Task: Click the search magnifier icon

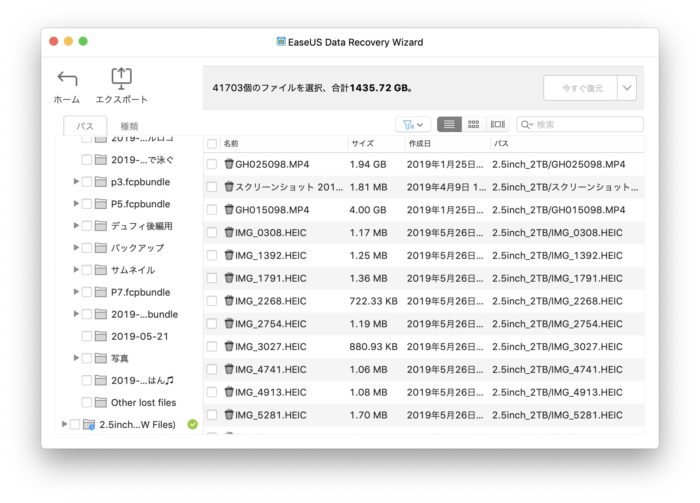Action: click(526, 125)
